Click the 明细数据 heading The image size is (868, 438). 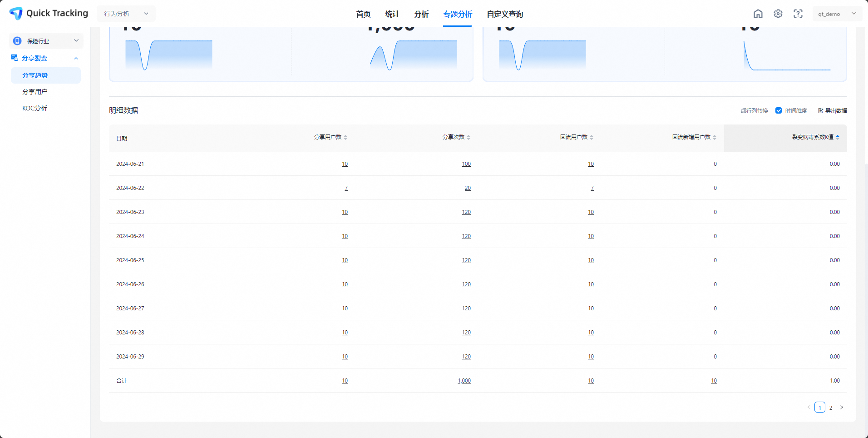tap(123, 110)
